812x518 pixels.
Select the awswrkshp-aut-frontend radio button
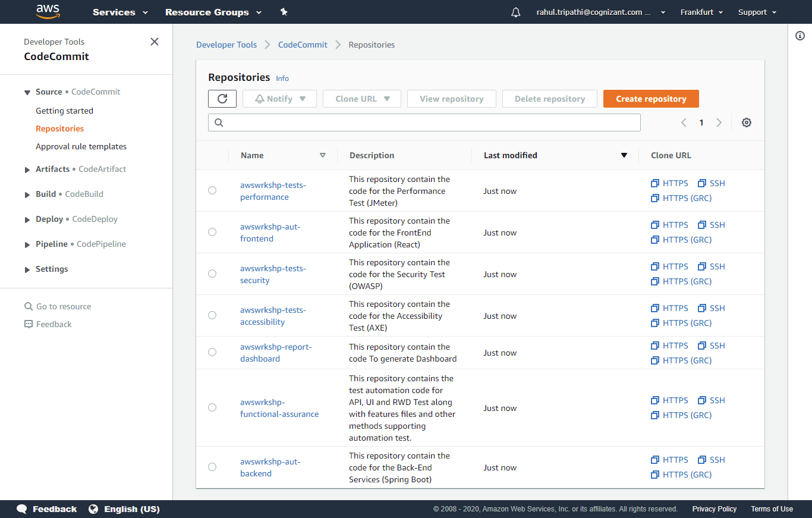[212, 232]
